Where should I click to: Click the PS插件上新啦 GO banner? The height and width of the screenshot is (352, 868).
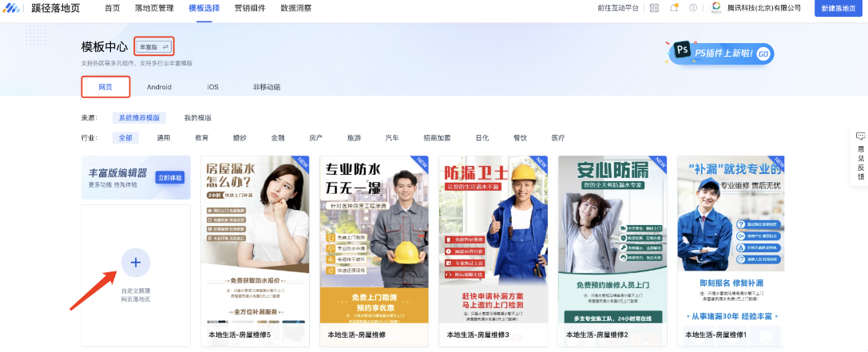pyautogui.click(x=722, y=53)
